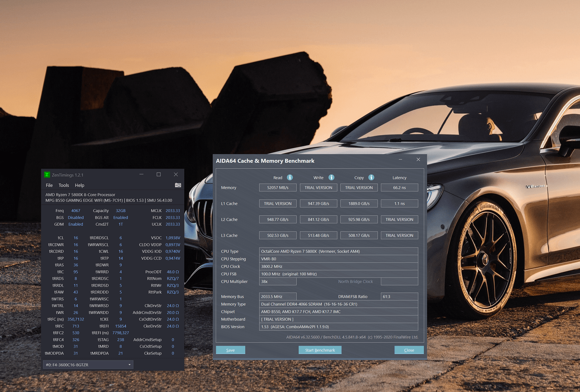Viewport: 580px width, 392px height.
Task: Click the CPU Clock 3800.2 MHz field
Action: click(338, 266)
